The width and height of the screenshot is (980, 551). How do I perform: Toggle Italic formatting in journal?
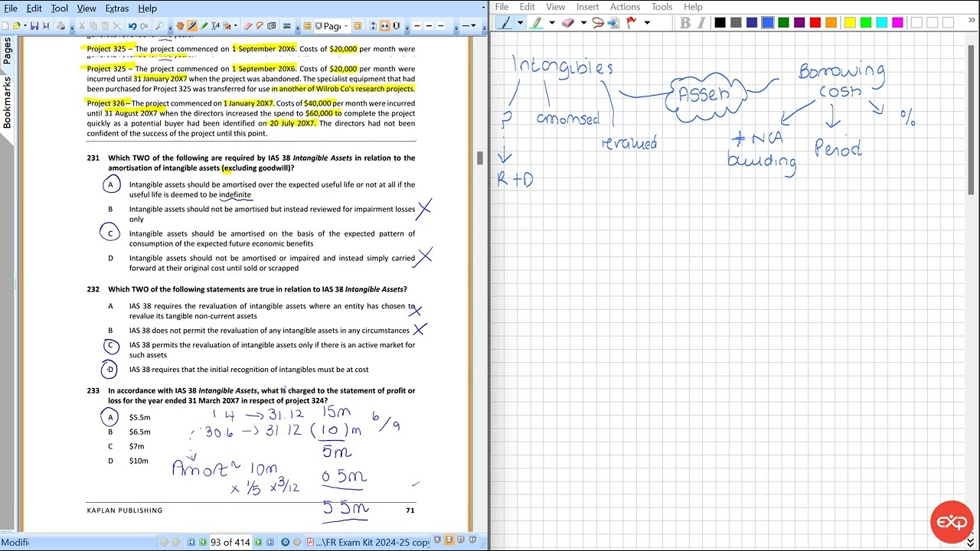701,23
